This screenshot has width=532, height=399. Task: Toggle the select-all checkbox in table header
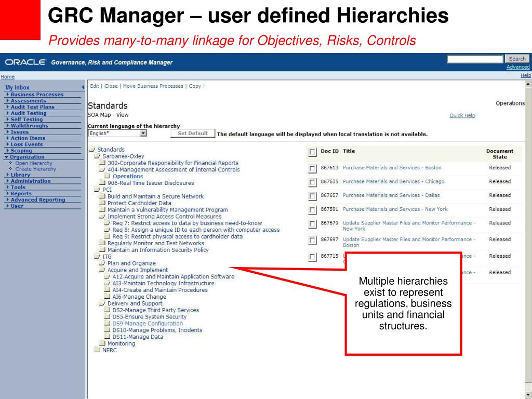click(x=312, y=153)
